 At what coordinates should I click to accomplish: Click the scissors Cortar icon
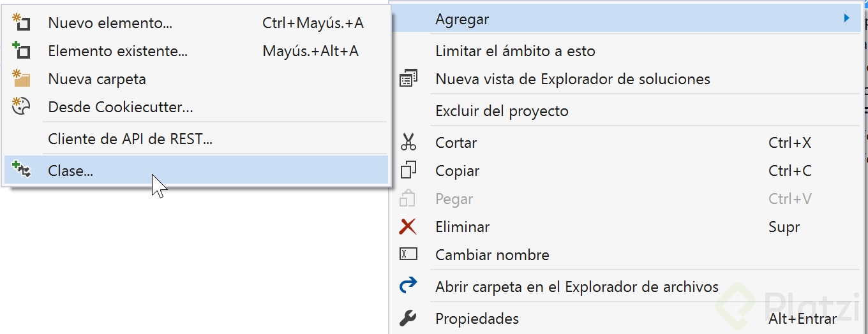click(408, 143)
